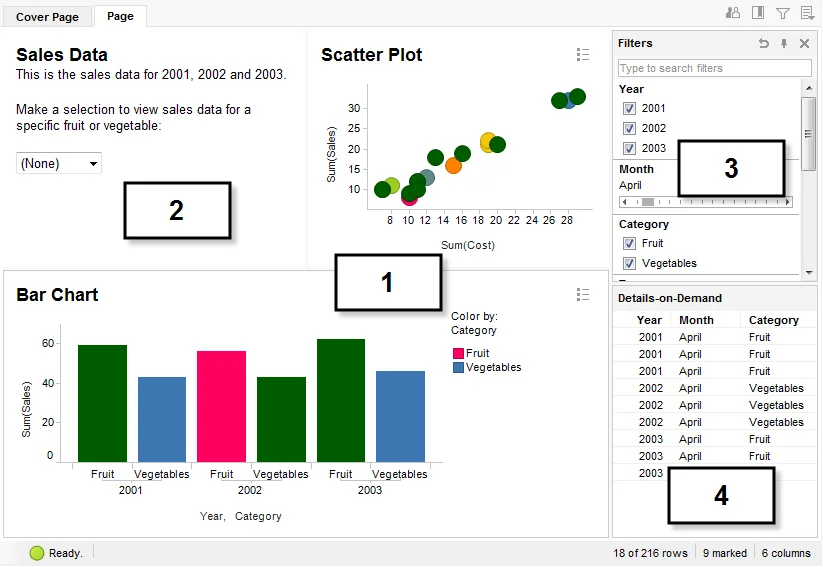Open the collaboration users icon in toolbar
The image size is (823, 567).
coord(733,13)
